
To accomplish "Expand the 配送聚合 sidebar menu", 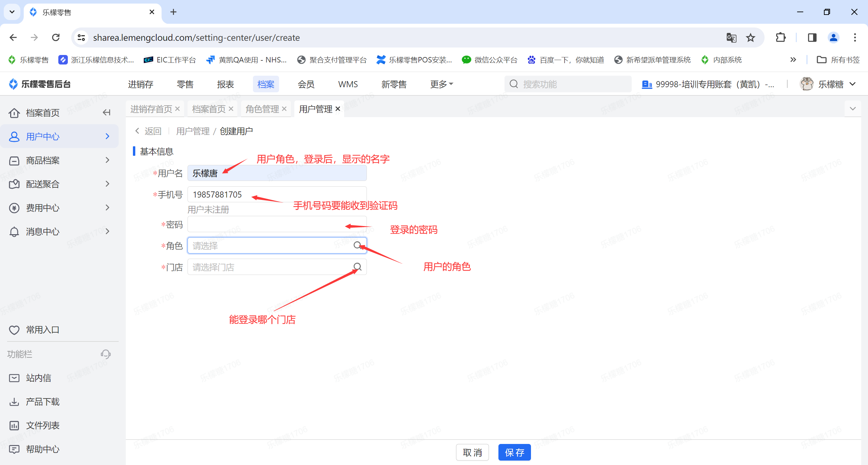I will click(59, 184).
